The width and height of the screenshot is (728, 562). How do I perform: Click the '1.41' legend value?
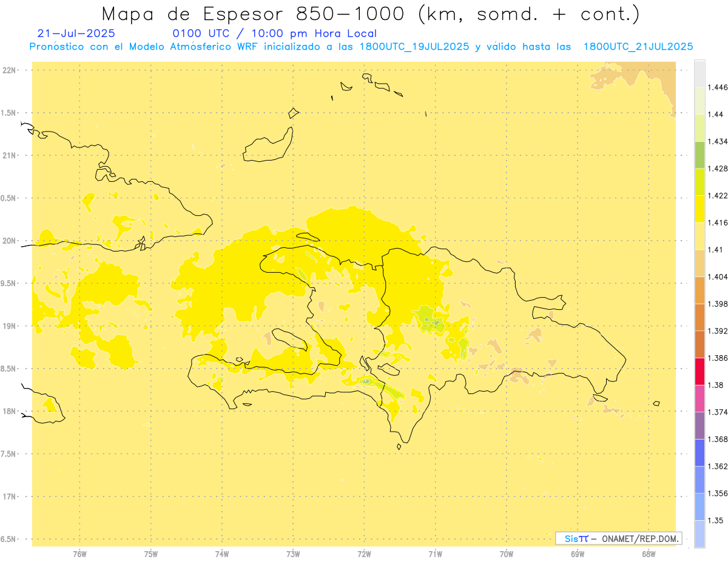click(715, 250)
